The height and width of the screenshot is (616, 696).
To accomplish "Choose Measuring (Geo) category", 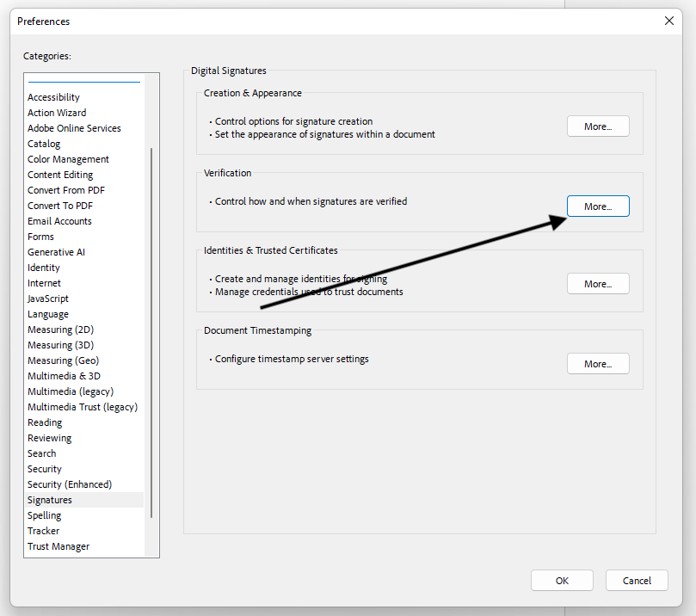I will [63, 360].
